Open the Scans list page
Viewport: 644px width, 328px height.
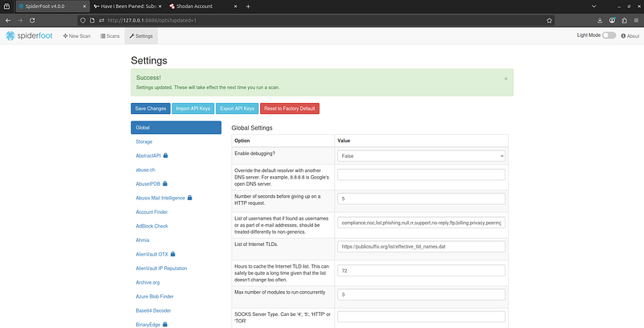click(110, 36)
